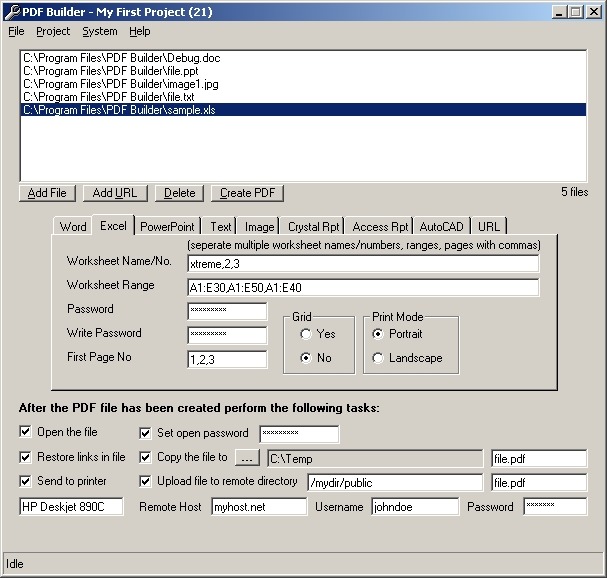The height and width of the screenshot is (578, 607).
Task: Click the copy destination file.pdf name field
Action: coord(539,458)
